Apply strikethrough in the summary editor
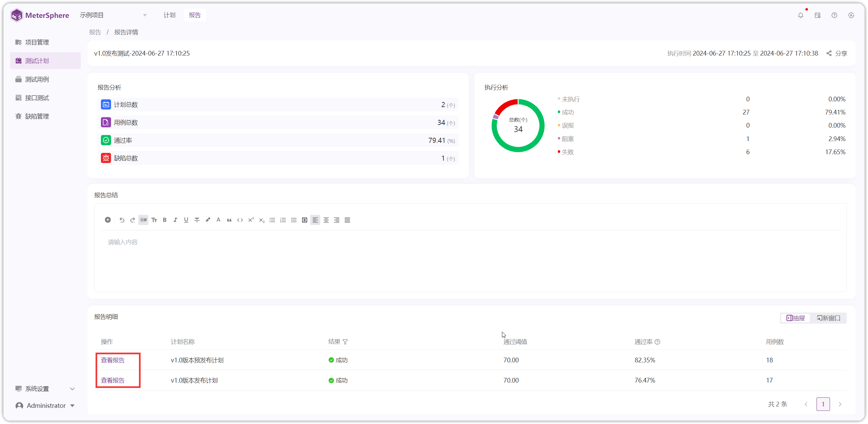The width and height of the screenshot is (868, 424). [x=197, y=220]
